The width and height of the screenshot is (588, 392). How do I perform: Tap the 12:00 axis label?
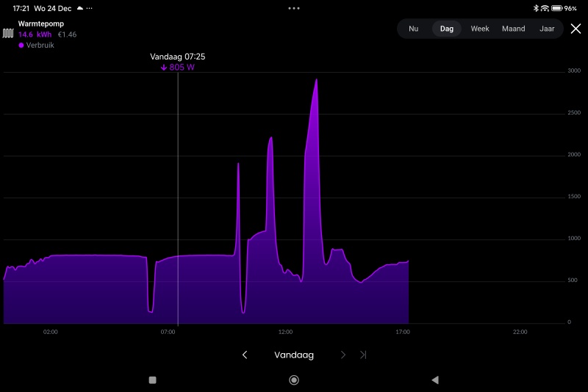click(285, 332)
